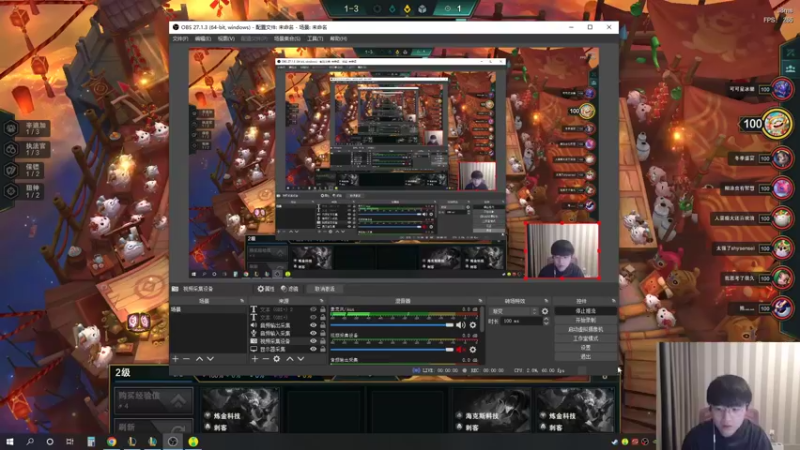Open the 文件(F) menu

pos(180,39)
